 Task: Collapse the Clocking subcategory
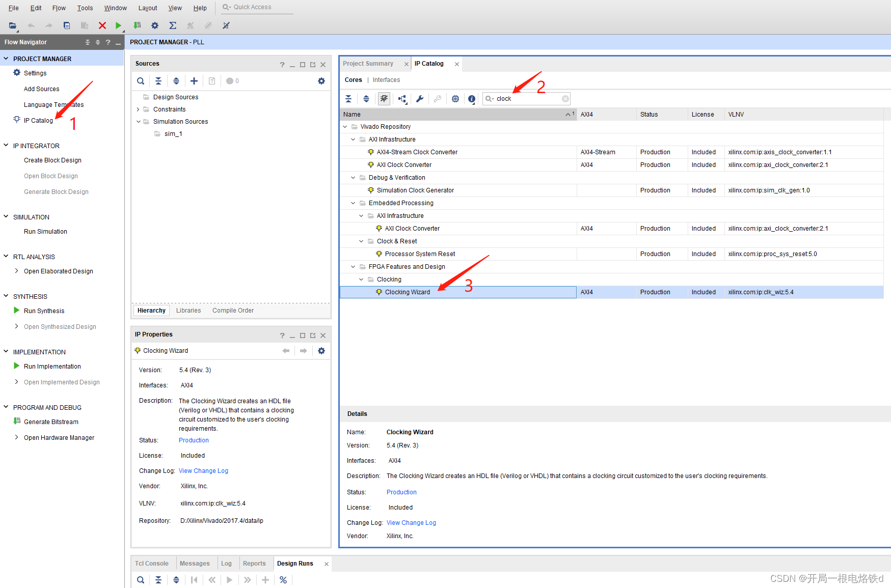click(x=361, y=279)
